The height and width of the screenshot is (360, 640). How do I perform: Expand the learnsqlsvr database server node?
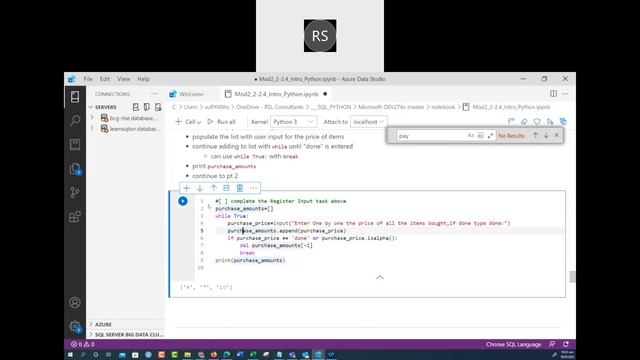pyautogui.click(x=92, y=129)
